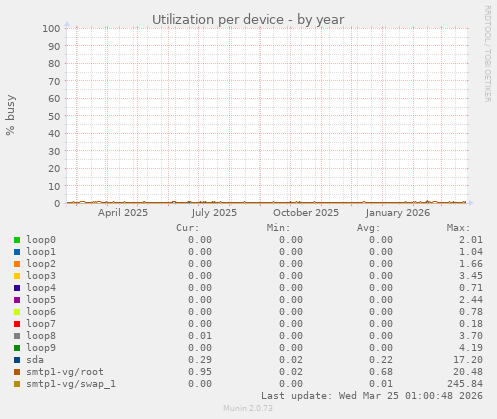Select the loop1 legend label
This screenshot has height=419, width=497.
41,252
